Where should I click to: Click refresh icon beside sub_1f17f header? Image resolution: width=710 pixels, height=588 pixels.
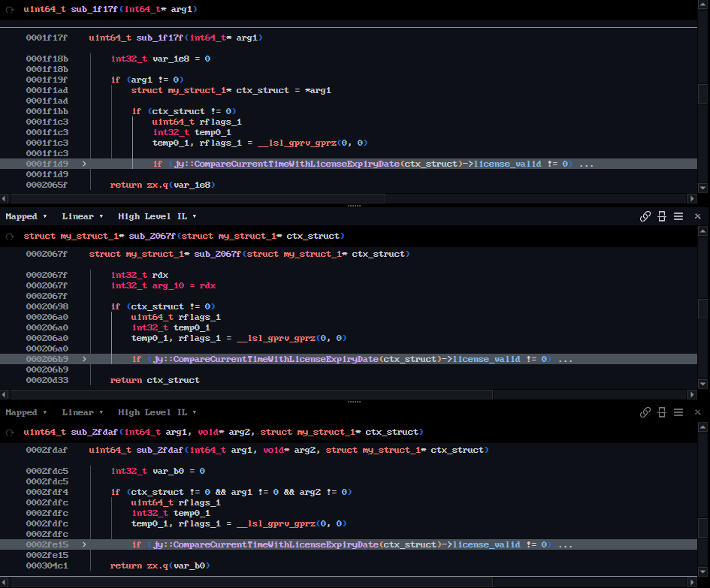click(x=9, y=9)
